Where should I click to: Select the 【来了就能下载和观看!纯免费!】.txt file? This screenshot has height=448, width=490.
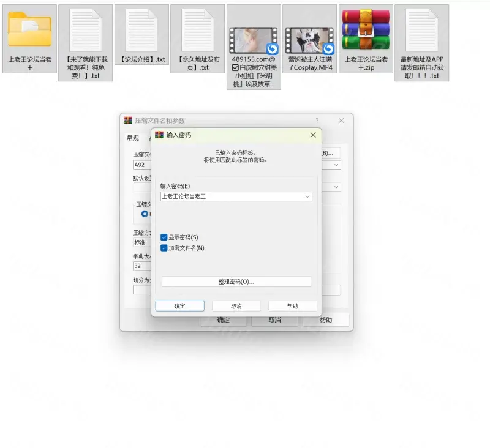coord(85,43)
